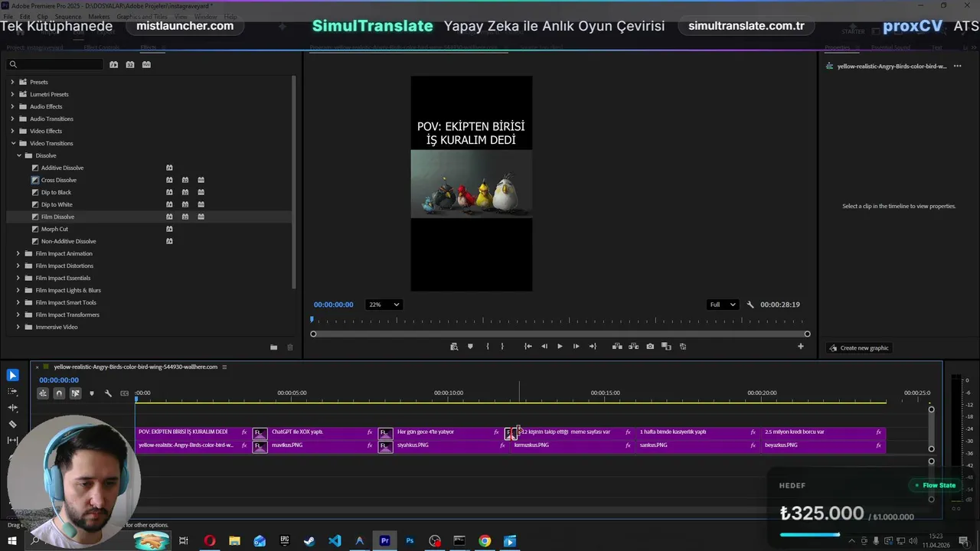Click 32-bit Color effects filter icon
Viewport: 980px width, 551px height.
(x=130, y=64)
